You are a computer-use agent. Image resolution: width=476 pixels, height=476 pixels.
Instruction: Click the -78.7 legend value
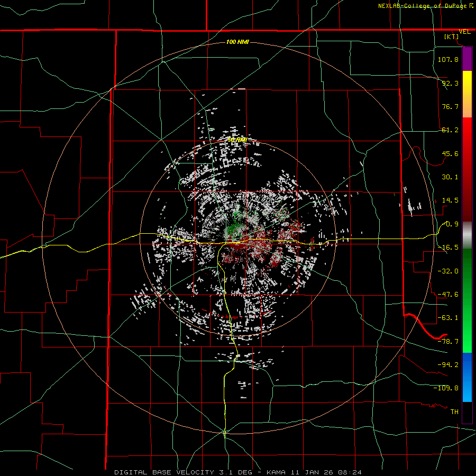[448, 342]
